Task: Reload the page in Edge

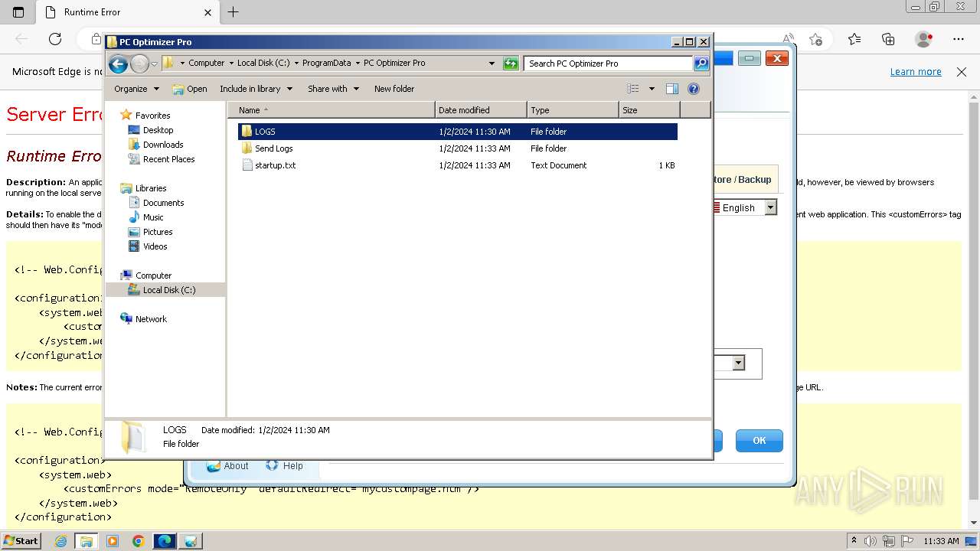Action: [x=55, y=39]
